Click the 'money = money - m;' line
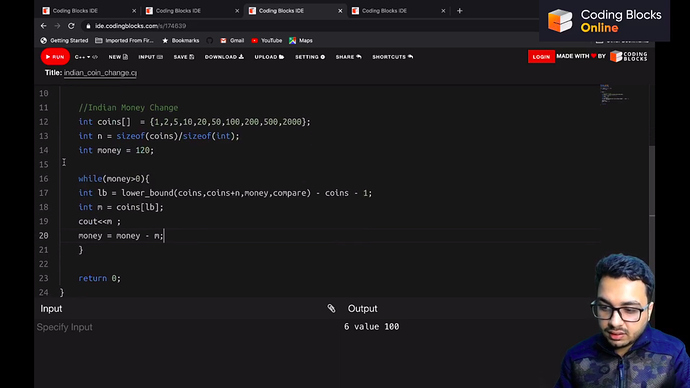Screen dimensions: 690x388 point(121,235)
